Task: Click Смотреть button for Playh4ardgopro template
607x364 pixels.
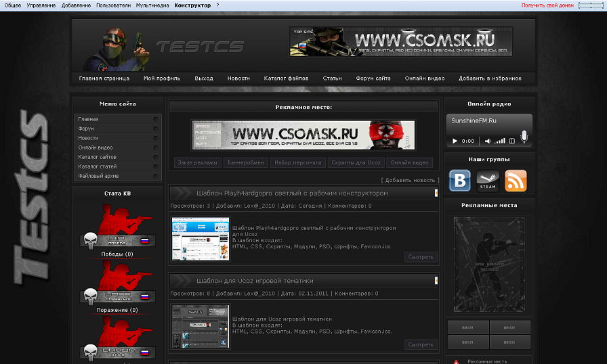Action: (x=421, y=257)
